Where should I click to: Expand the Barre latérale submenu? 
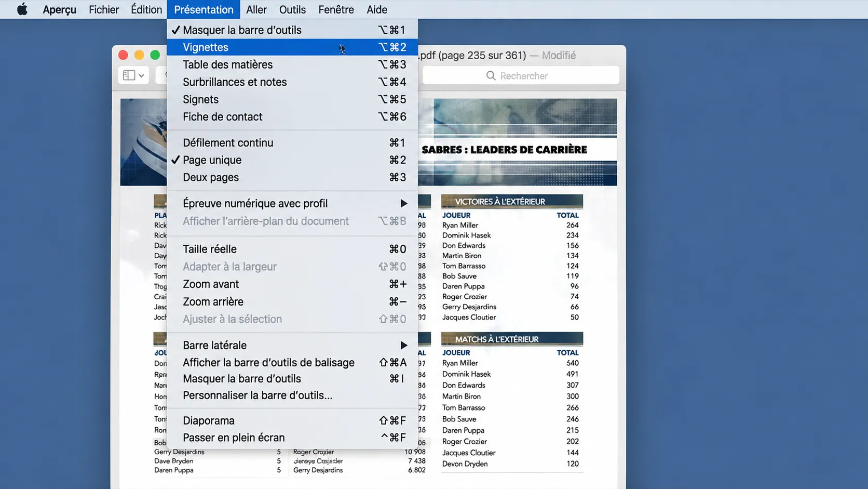point(292,346)
